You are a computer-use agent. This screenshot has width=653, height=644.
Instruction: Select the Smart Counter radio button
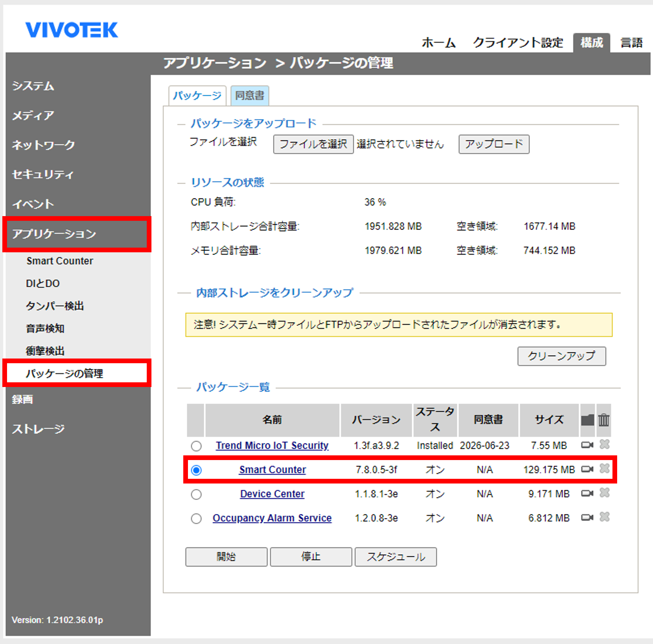[196, 470]
